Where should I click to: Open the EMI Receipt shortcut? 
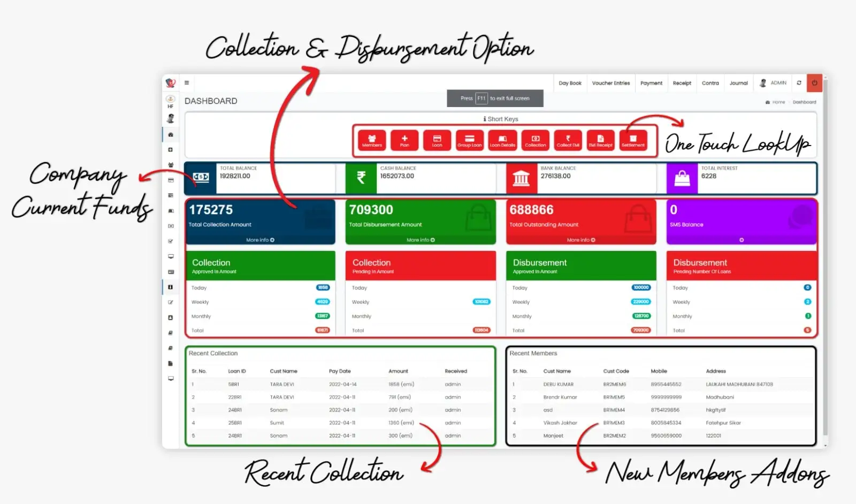pos(600,140)
